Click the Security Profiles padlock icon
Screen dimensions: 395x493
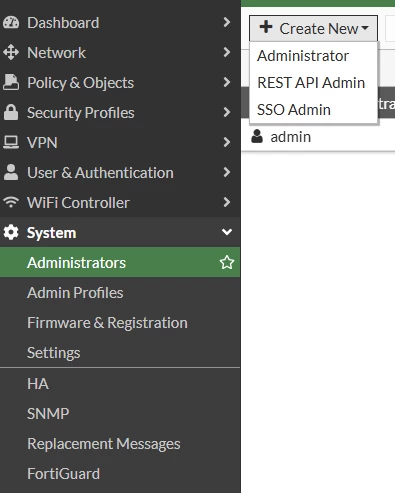tap(11, 112)
